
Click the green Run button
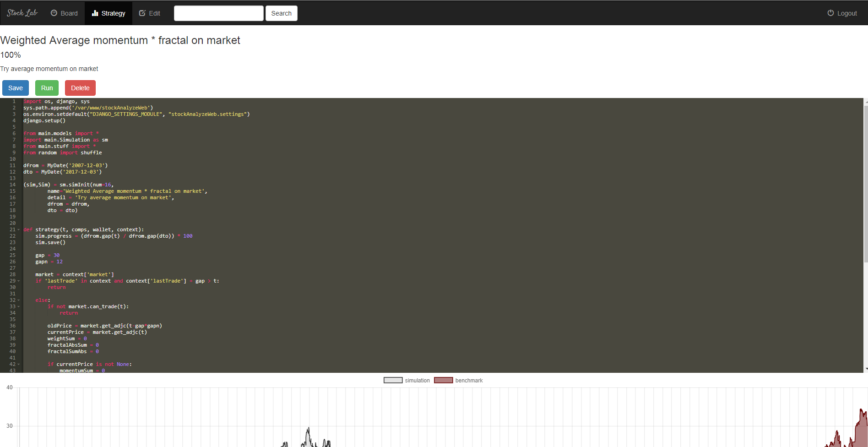pos(47,87)
